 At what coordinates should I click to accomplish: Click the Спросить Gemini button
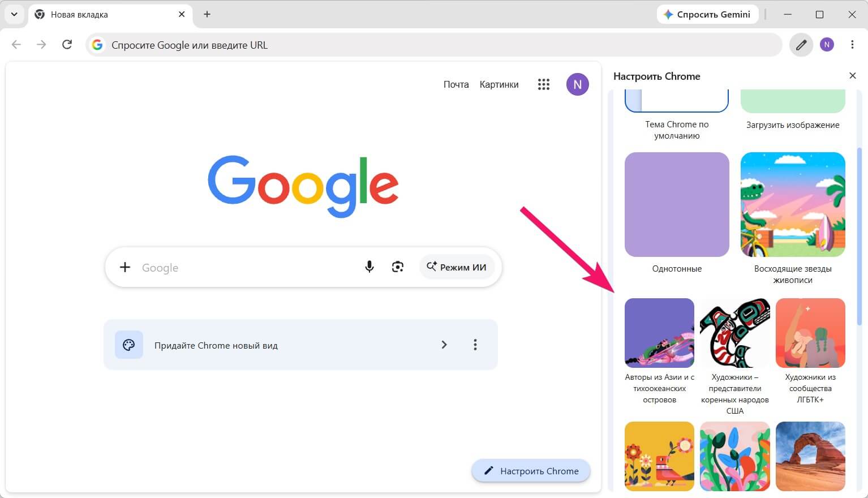click(707, 14)
